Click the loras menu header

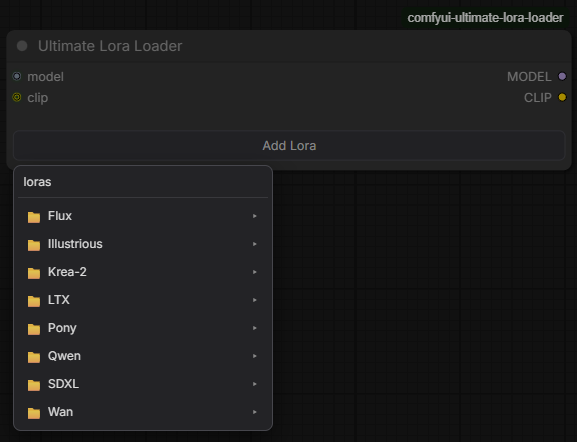pyautogui.click(x=37, y=182)
